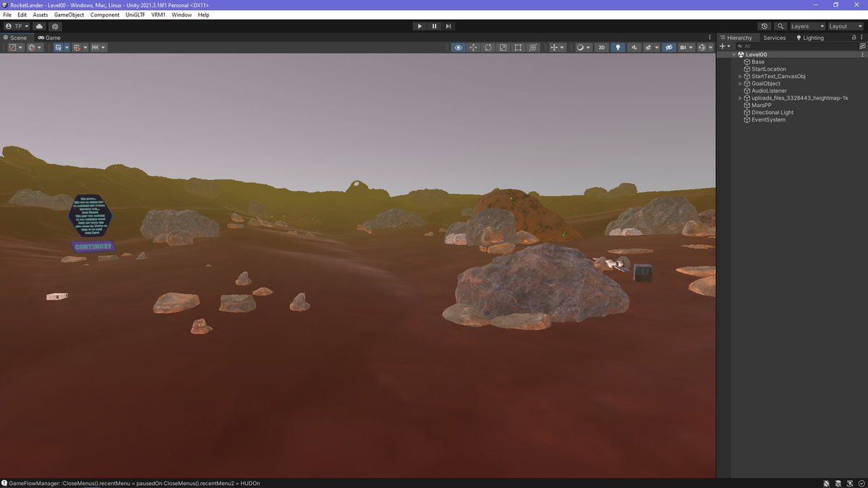This screenshot has width=868, height=488.
Task: Select Directional Light in Hierarchy
Action: tap(772, 112)
